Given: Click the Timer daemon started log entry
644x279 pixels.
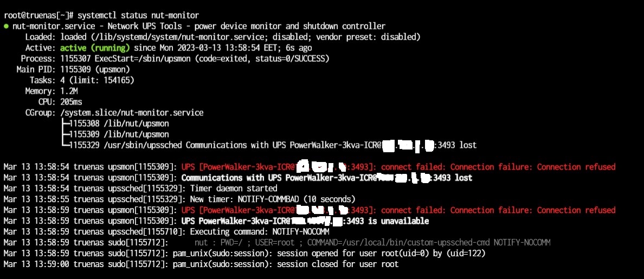Looking at the screenshot, I should 233,189.
